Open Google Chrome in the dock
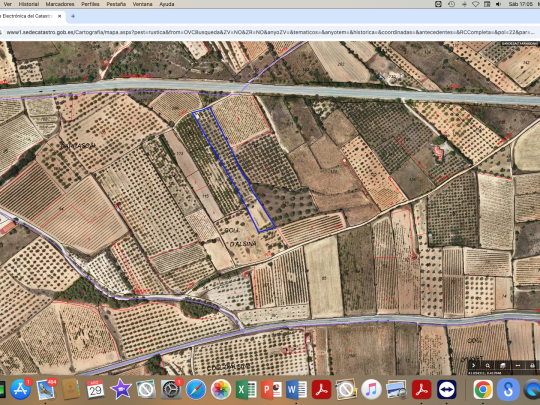Screen dimensions: 540x405 point(482,390)
